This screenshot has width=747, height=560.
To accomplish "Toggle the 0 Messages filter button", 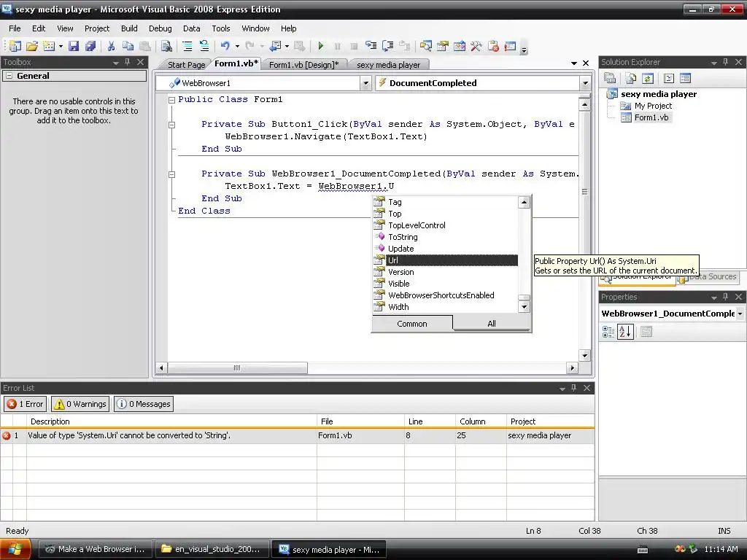I will coord(144,404).
